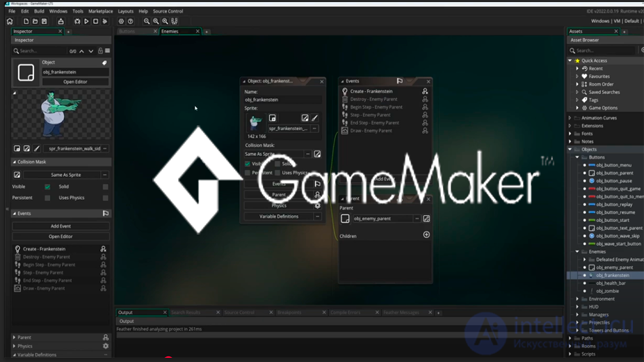This screenshot has width=644, height=362.
Task: Reset workspace zoom
Action: point(156,22)
